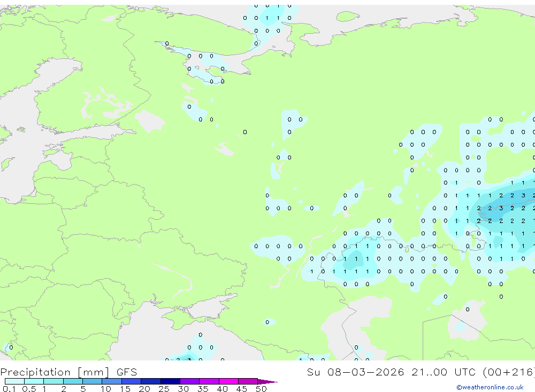Pick the 0.1–0.5 mm legend swatch

tap(14, 381)
